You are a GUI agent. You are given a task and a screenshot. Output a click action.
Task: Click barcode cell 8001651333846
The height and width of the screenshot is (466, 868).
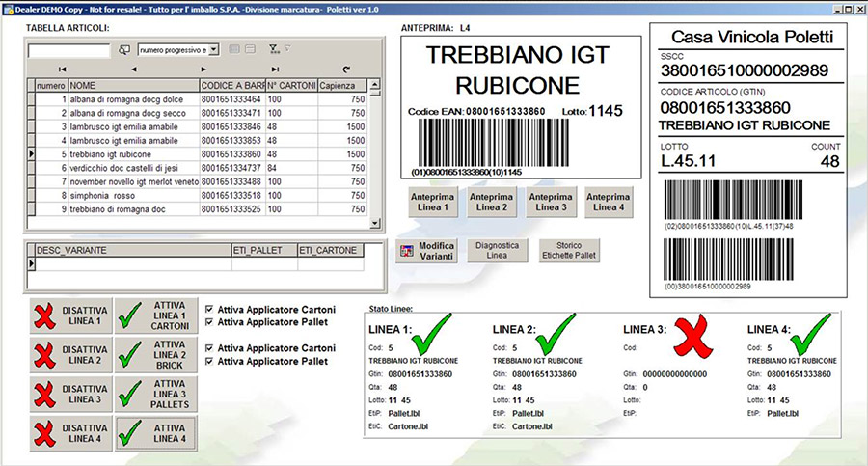tap(232, 127)
